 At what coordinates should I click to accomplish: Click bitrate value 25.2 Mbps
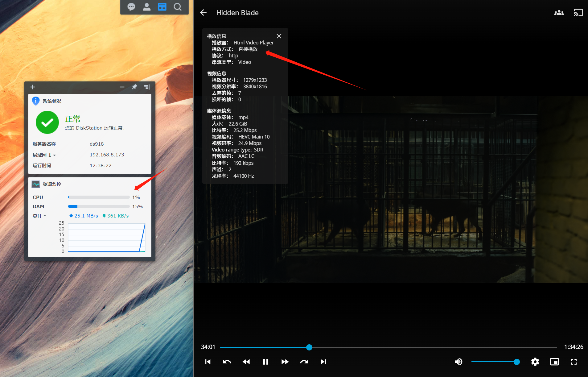click(x=245, y=130)
